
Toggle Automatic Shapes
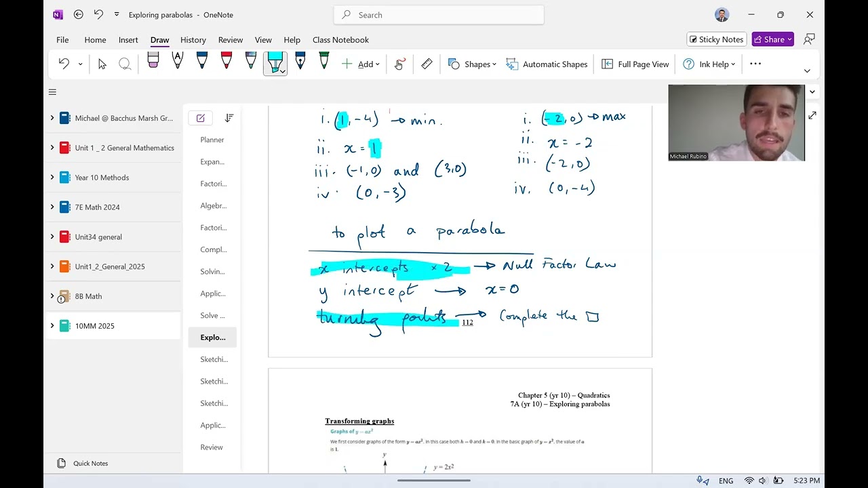coord(547,64)
